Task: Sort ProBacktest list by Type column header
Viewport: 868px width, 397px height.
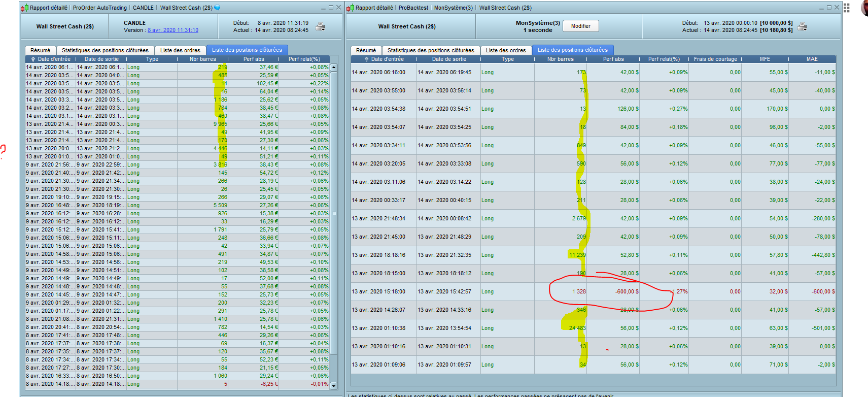Action: pos(508,59)
